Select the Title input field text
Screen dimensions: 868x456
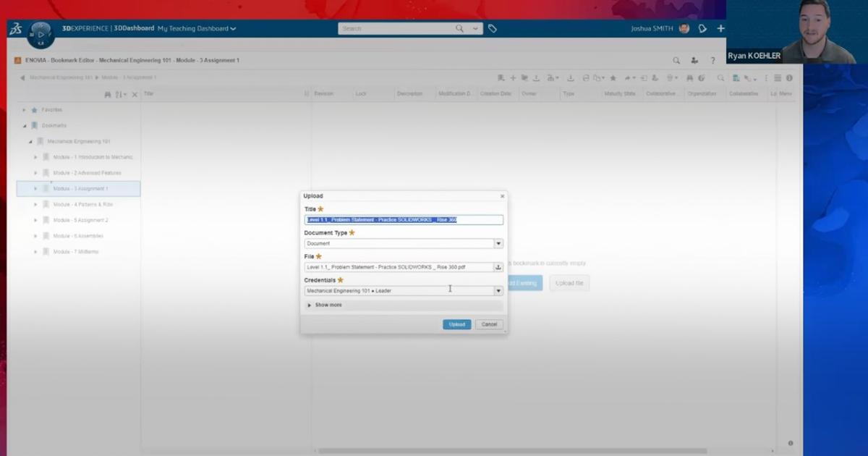(401, 219)
